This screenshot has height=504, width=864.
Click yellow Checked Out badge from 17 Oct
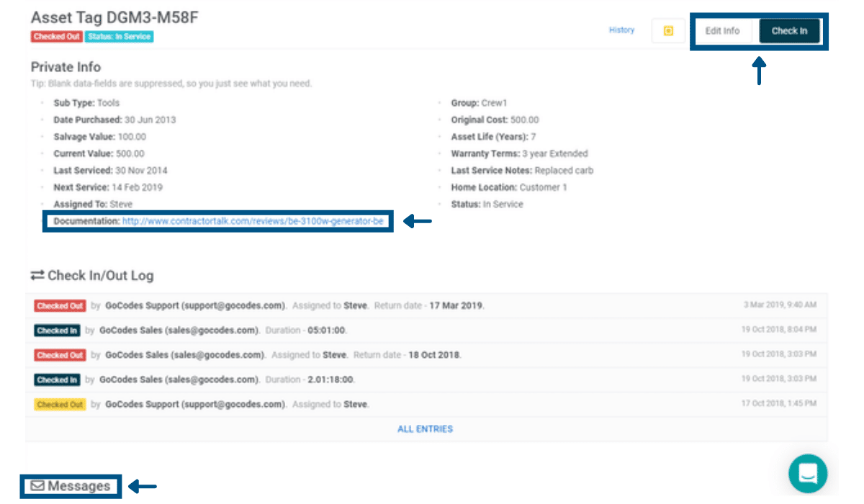[60, 405]
